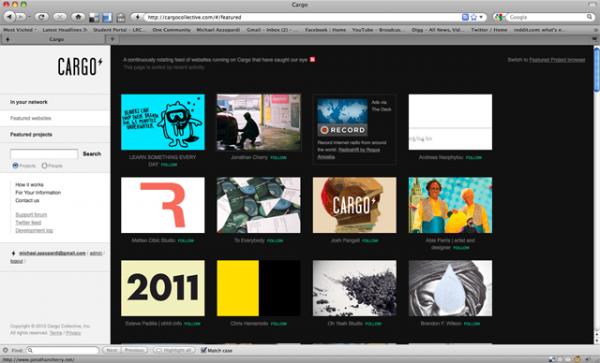Image resolution: width=600 pixels, height=363 pixels.
Task: Select Featured projects in sidebar
Action: (x=31, y=135)
